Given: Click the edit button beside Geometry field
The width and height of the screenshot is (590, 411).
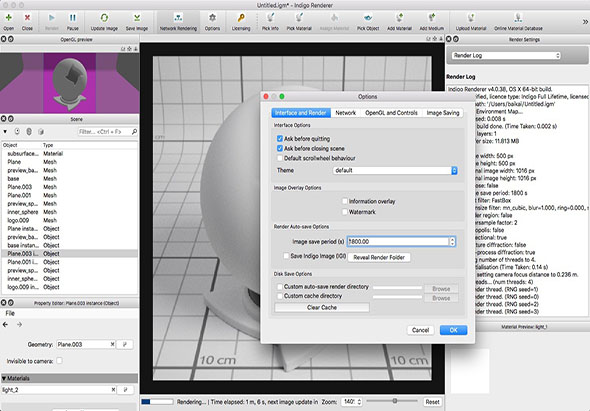Looking at the screenshot, I should click(x=125, y=344).
